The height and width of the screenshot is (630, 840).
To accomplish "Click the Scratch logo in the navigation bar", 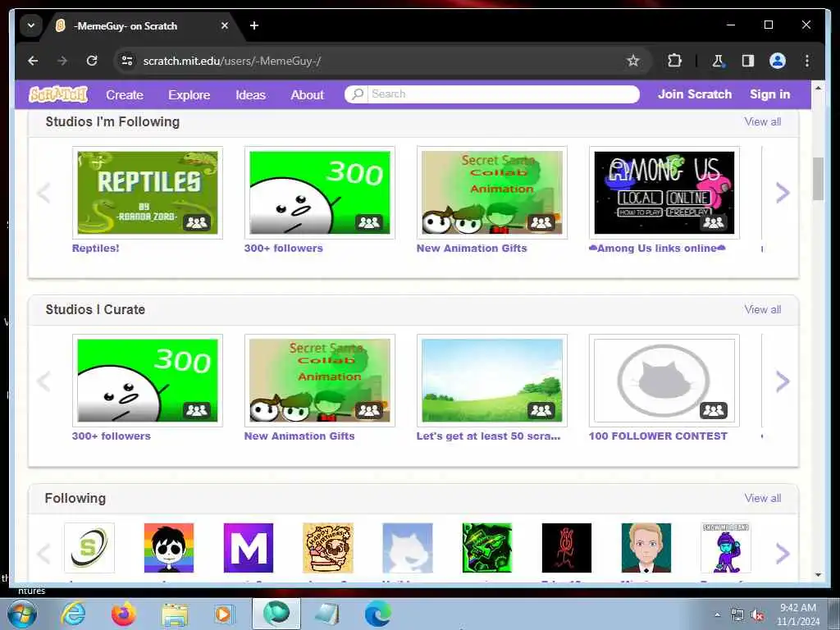I will click(58, 94).
